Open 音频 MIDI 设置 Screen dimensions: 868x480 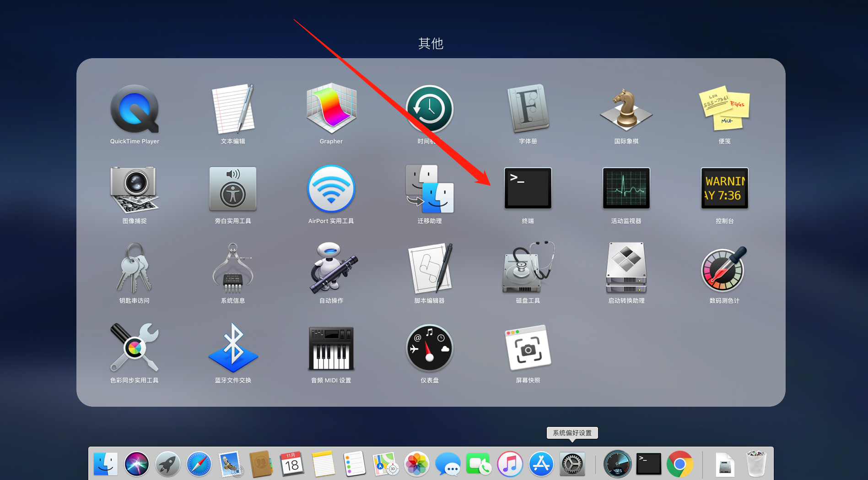(x=331, y=348)
